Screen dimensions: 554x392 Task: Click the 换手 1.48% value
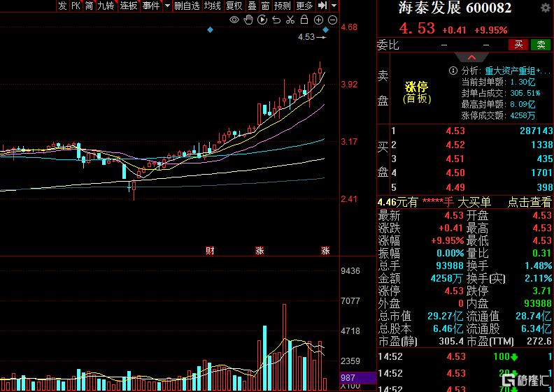point(538,266)
